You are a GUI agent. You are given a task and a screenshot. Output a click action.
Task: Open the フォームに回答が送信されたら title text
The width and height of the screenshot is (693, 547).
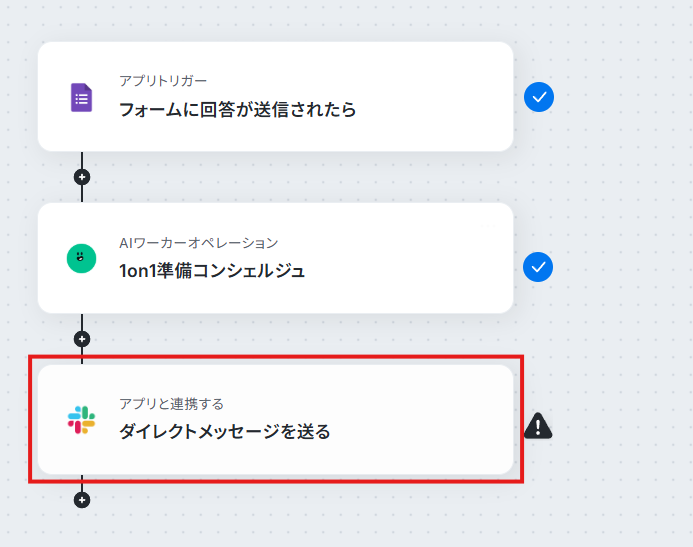238,109
